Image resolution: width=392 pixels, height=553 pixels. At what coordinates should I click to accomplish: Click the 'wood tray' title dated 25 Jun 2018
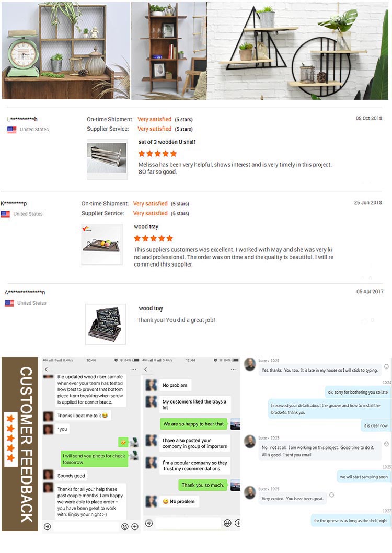point(146,226)
